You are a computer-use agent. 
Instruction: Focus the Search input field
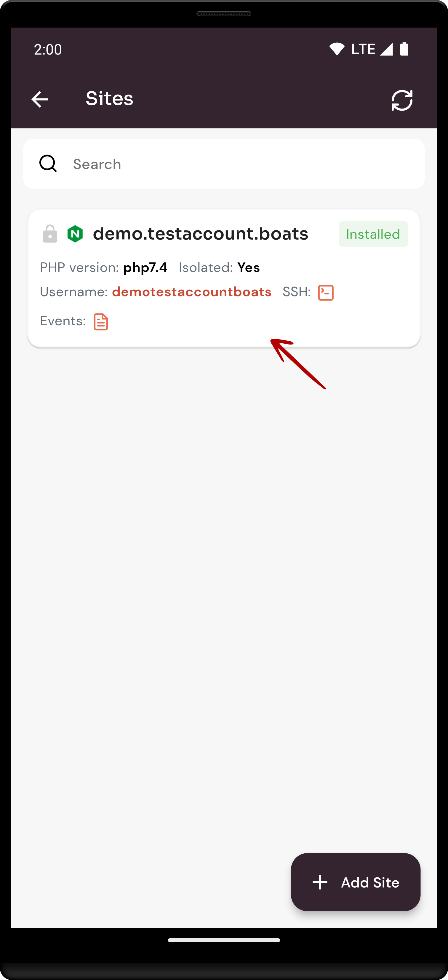[x=224, y=164]
